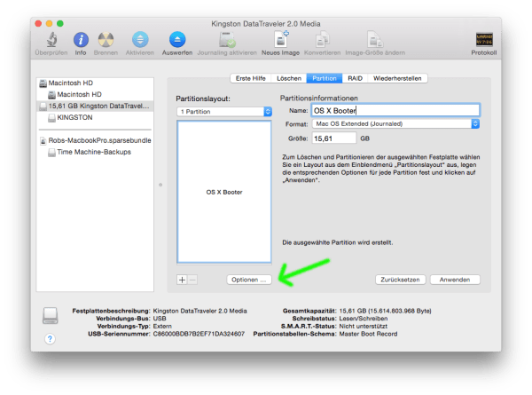
Task: Click the Verbindungs-Bus USB value
Action: pyautogui.click(x=160, y=319)
